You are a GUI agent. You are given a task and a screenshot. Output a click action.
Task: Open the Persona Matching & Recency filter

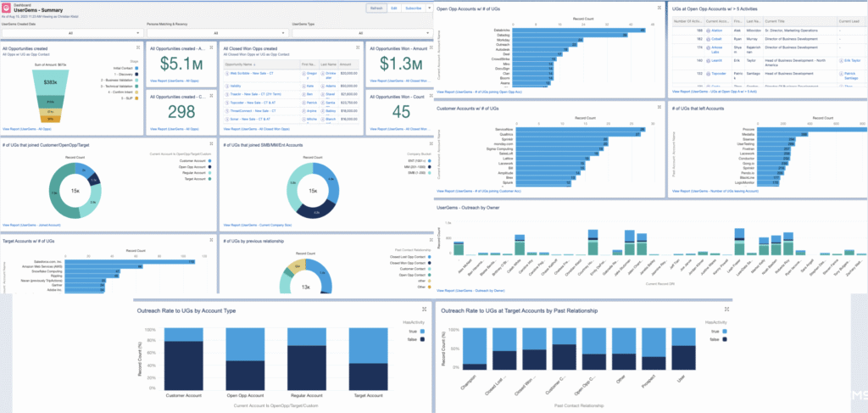tap(217, 33)
